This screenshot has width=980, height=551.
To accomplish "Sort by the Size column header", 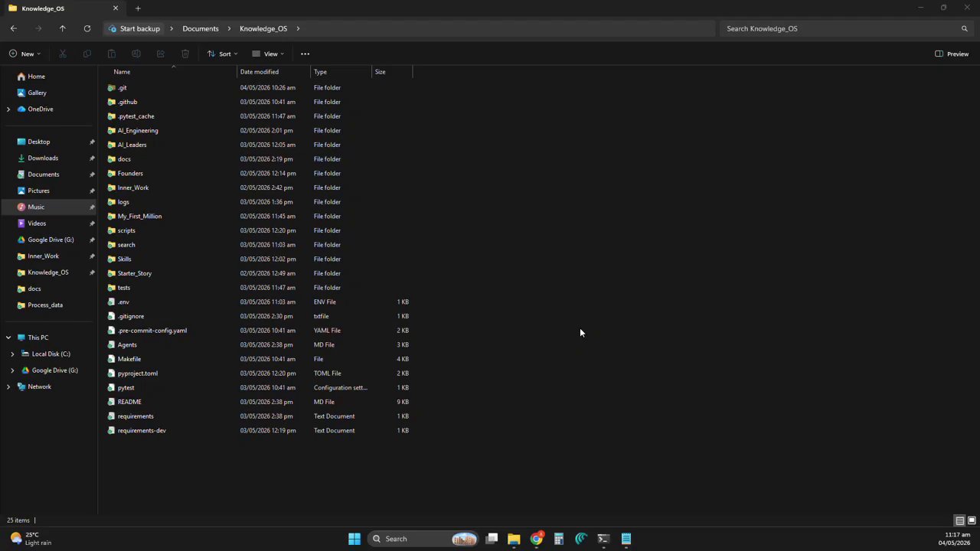I will click(x=380, y=72).
